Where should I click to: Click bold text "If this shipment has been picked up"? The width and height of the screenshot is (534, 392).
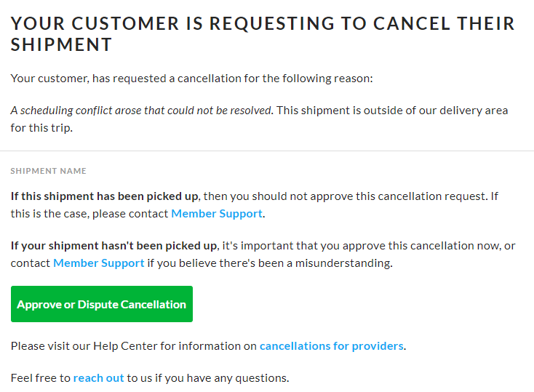pos(105,196)
